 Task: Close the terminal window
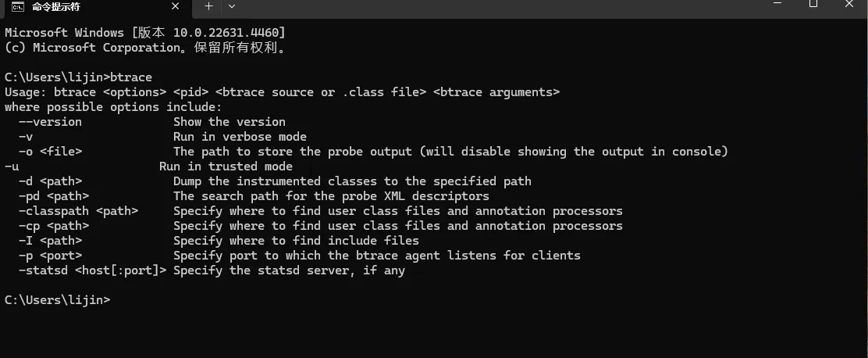click(x=849, y=4)
